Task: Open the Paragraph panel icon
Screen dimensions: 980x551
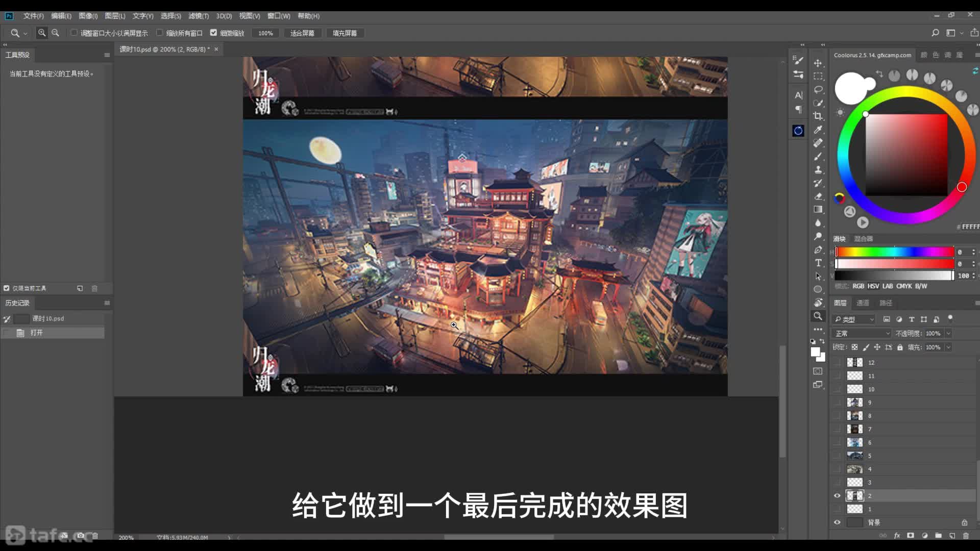Action: [x=798, y=109]
